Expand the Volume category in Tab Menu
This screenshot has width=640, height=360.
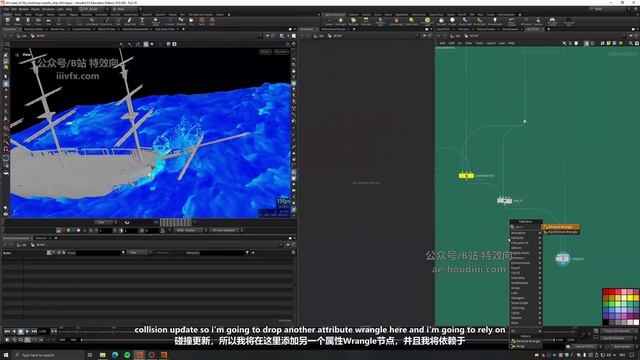pyautogui.click(x=525, y=318)
